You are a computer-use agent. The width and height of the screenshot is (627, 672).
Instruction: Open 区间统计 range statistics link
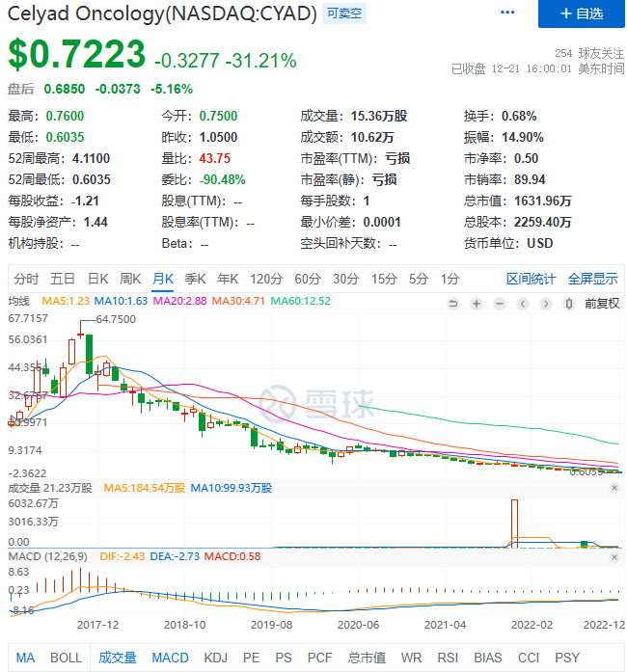click(x=531, y=279)
